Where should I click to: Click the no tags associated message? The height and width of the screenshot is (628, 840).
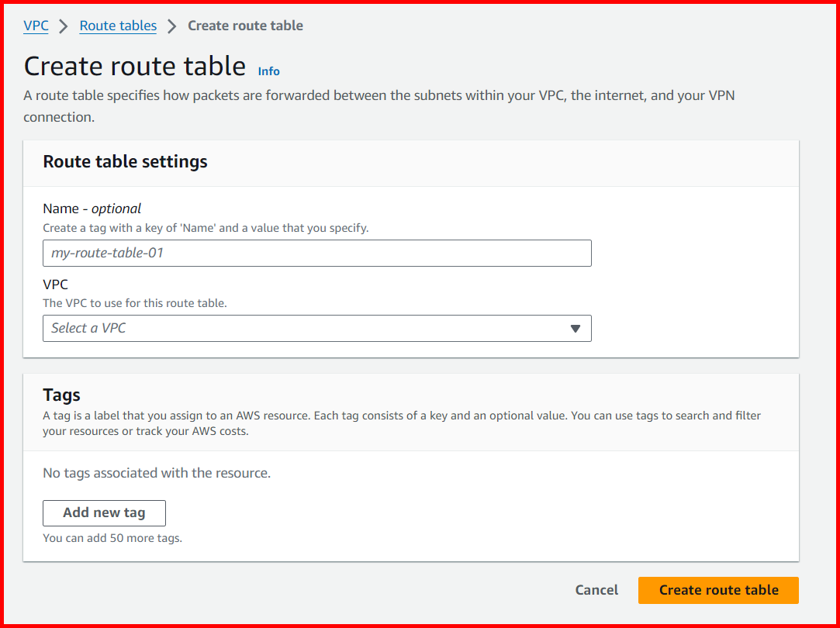tap(156, 472)
